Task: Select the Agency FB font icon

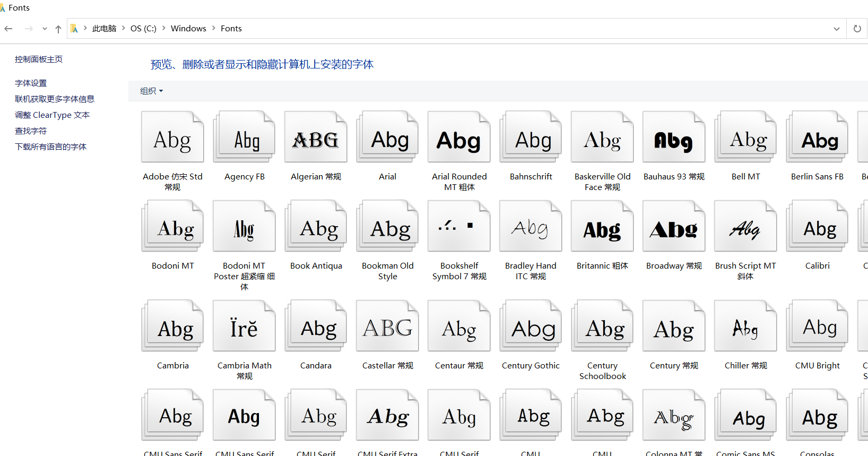Action: click(x=244, y=137)
